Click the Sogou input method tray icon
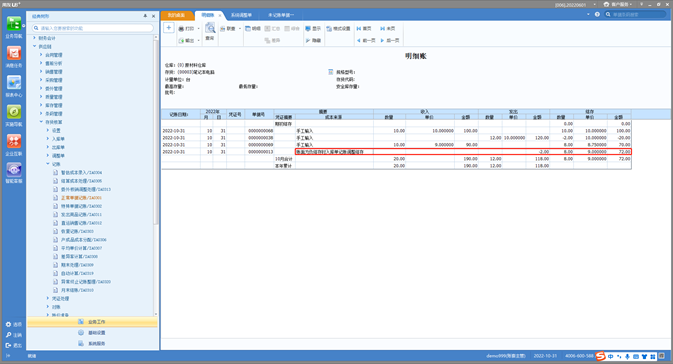The width and height of the screenshot is (673, 364). (600, 356)
